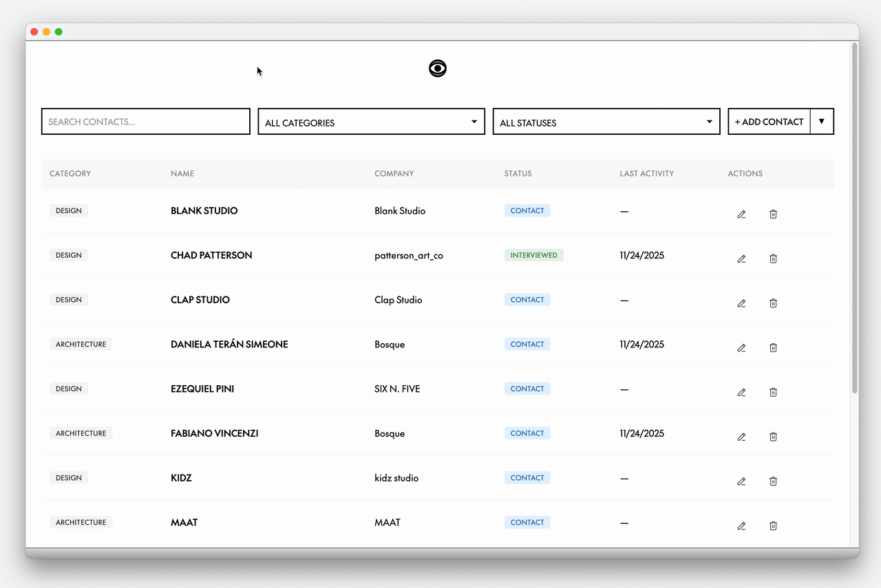Open the All Categories dropdown

point(371,122)
